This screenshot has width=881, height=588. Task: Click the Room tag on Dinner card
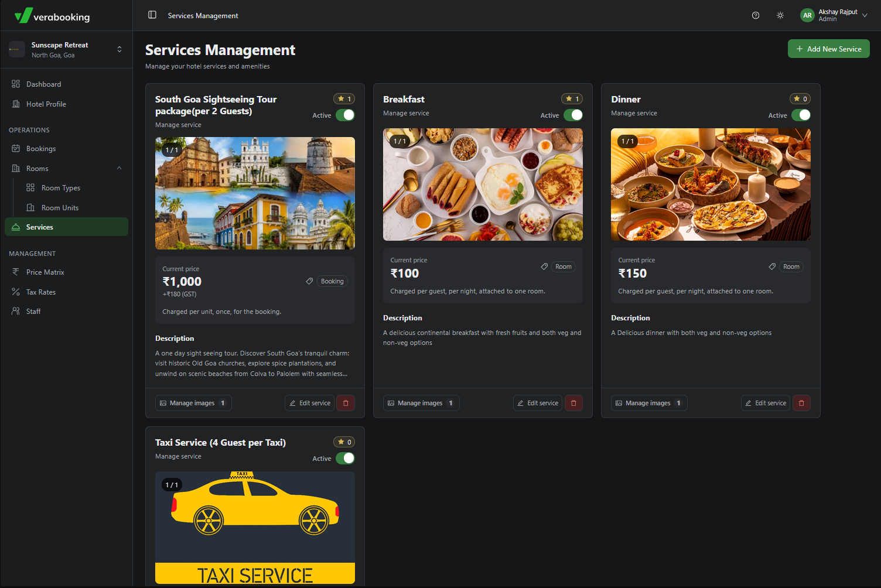click(791, 266)
